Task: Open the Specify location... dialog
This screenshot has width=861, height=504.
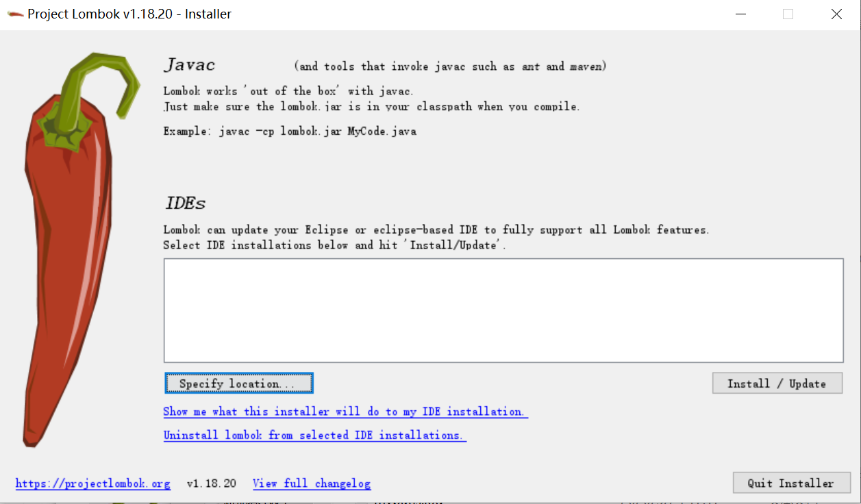Action: click(238, 383)
